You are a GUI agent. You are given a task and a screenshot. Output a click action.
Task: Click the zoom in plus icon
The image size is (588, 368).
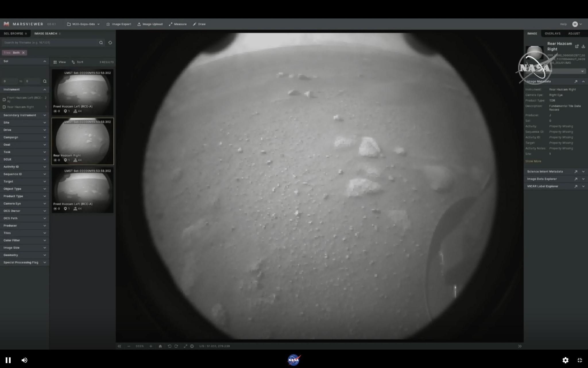[x=151, y=346]
